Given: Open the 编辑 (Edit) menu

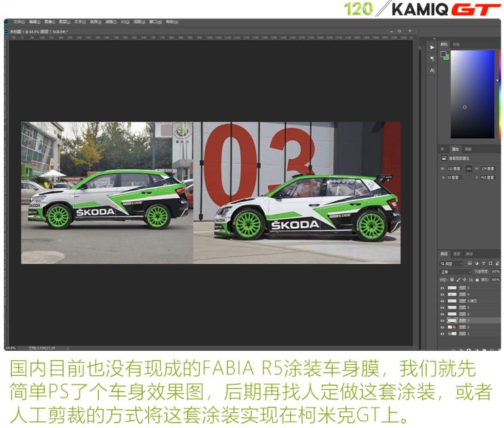Looking at the screenshot, I should (x=35, y=22).
